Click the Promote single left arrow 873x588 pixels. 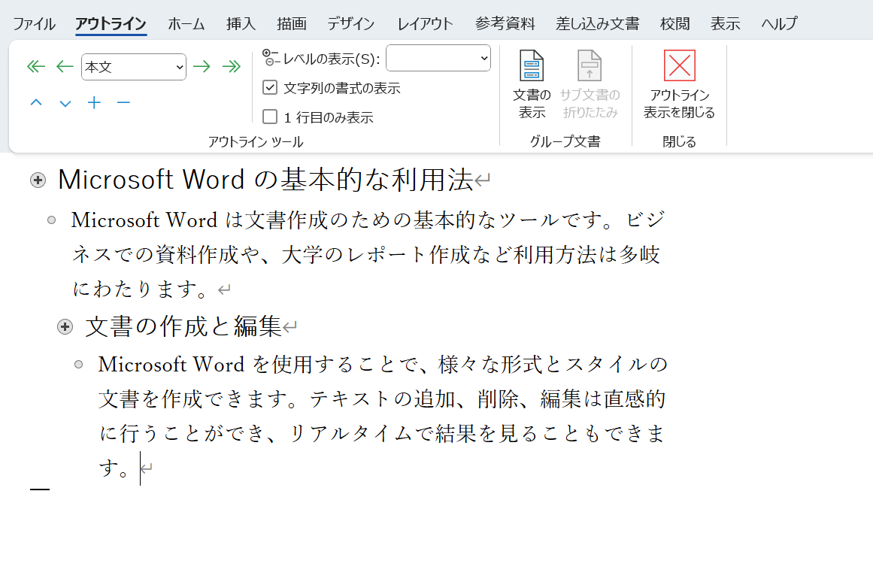[x=65, y=67]
